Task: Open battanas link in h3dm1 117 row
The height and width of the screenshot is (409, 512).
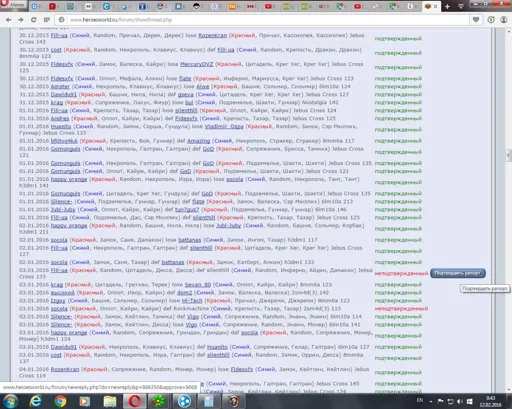Action: 190,240
